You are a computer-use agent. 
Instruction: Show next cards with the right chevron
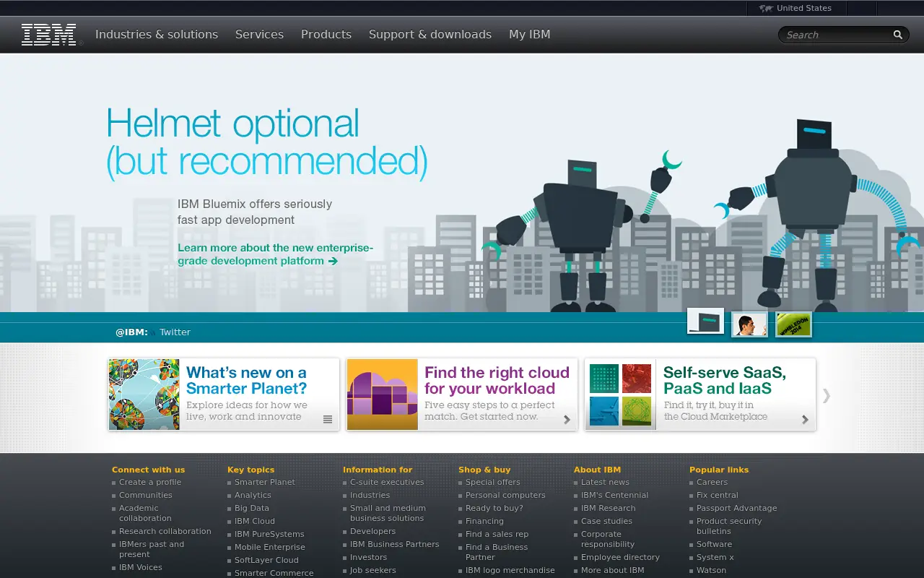pyautogui.click(x=827, y=395)
